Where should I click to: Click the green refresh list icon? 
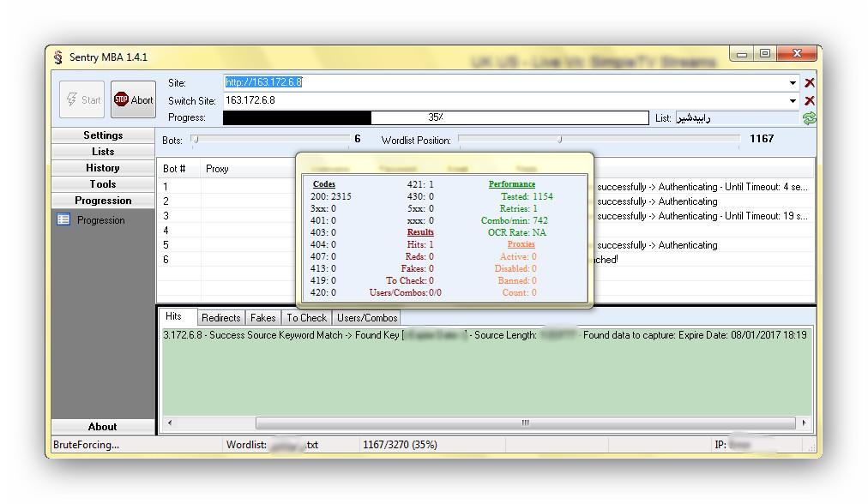(x=810, y=117)
